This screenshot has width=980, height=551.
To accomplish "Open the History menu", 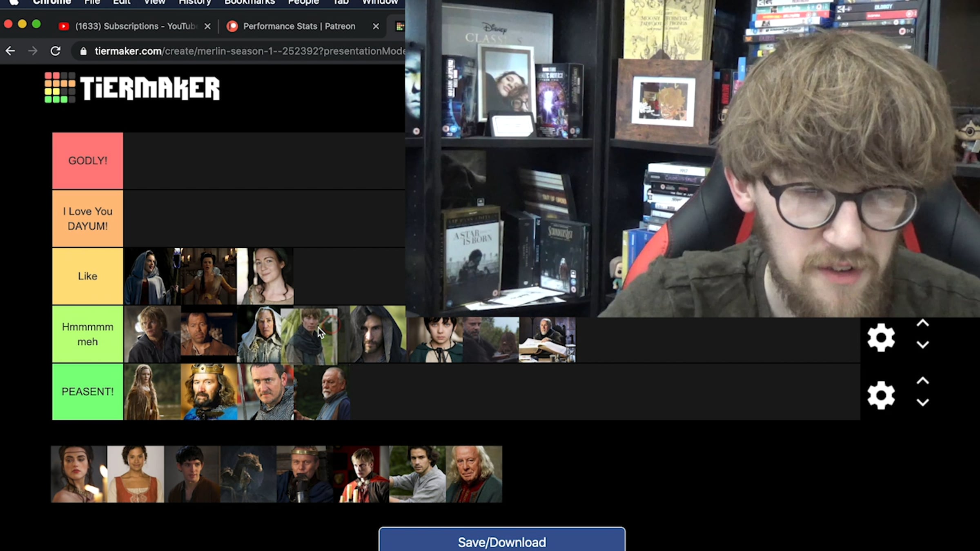I will [195, 2].
